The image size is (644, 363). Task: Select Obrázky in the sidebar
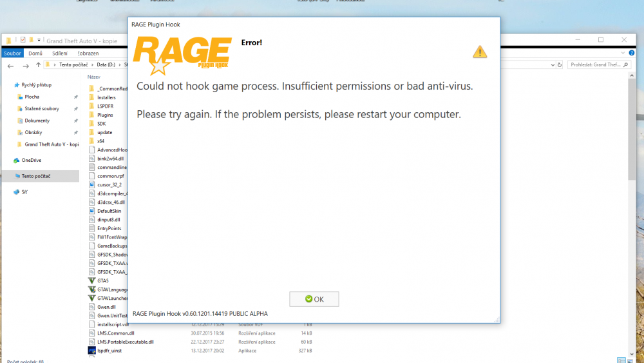[x=33, y=132]
